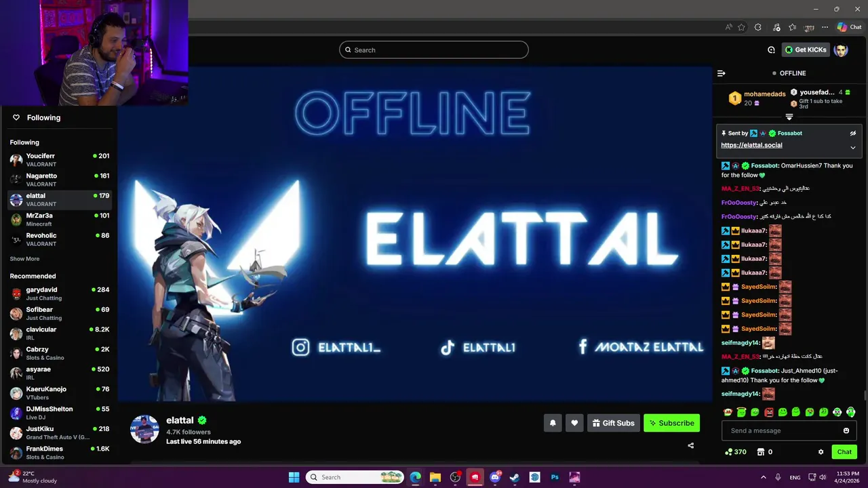The height and width of the screenshot is (488, 868).
Task: Expand the gift leaderboard arrow
Action: [789, 117]
